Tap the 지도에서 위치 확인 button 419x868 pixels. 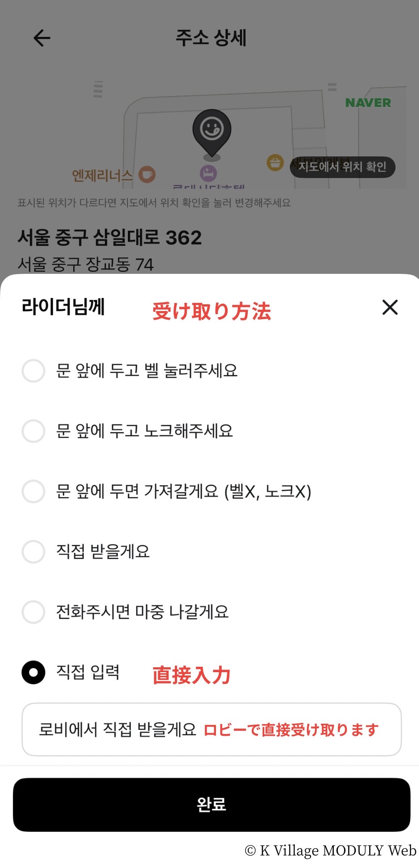click(342, 167)
